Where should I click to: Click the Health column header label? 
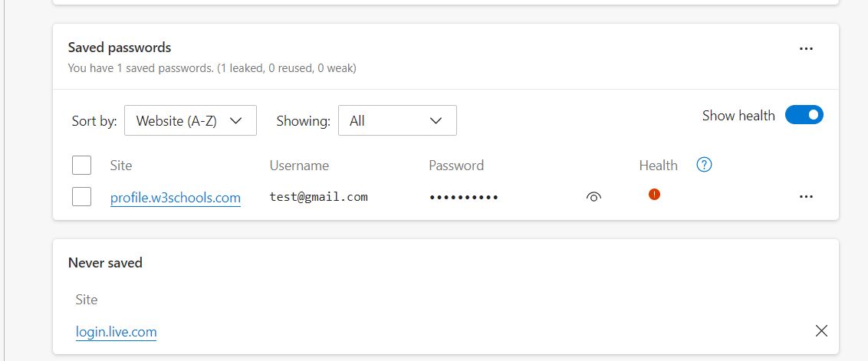(x=658, y=165)
